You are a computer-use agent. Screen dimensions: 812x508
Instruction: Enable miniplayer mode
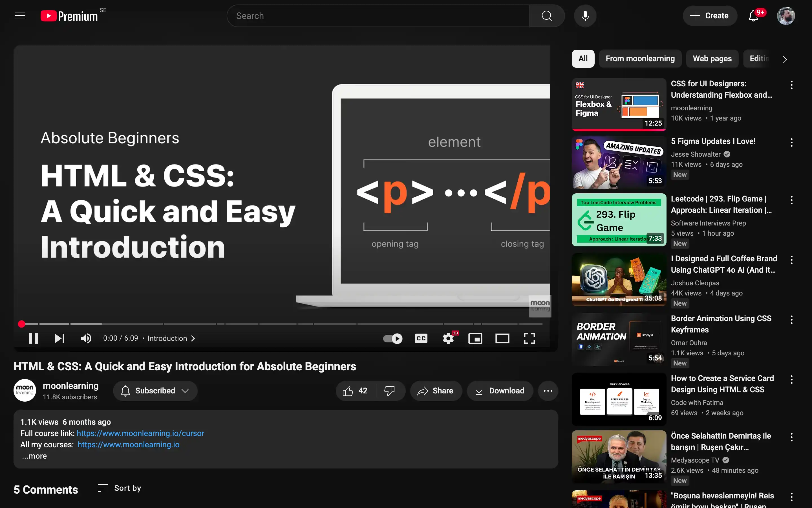click(475, 338)
